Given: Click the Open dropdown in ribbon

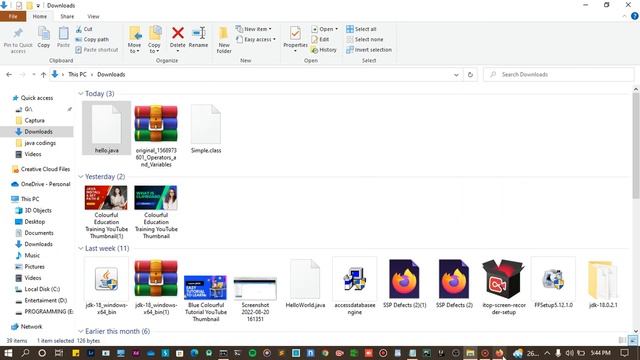Looking at the screenshot, I should (324, 29).
